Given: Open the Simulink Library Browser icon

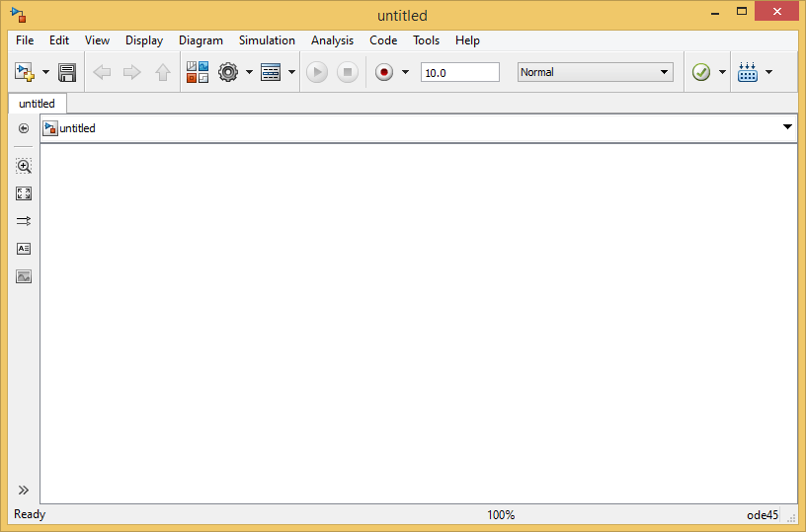Looking at the screenshot, I should coord(198,72).
